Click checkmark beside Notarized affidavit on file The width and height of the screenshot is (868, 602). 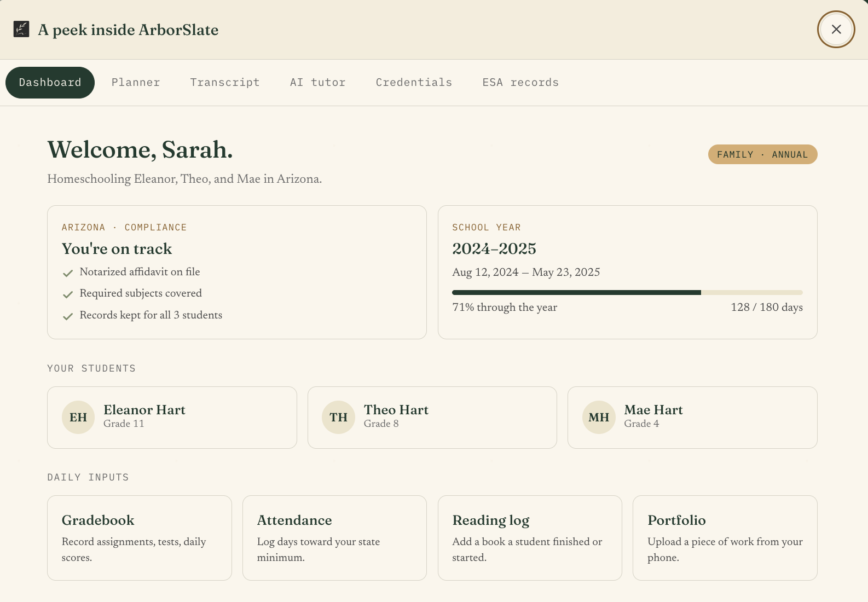tap(68, 273)
